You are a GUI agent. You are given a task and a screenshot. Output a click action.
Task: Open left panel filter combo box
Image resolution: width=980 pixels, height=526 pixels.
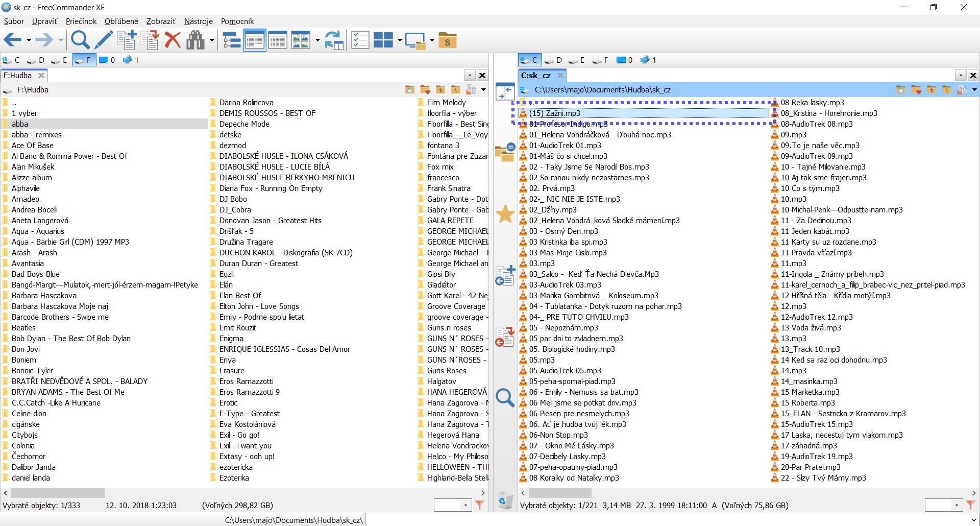point(452,505)
